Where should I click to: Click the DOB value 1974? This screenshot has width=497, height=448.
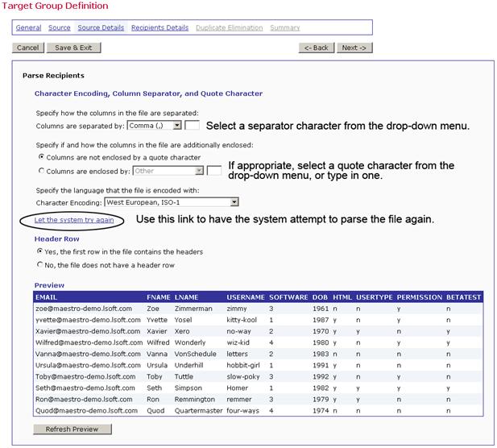pos(321,411)
